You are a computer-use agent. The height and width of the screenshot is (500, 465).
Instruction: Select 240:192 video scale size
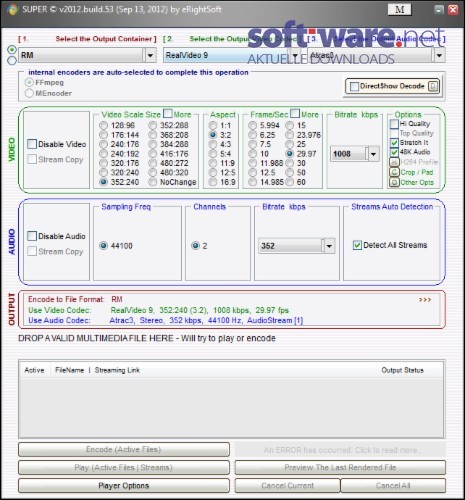[104, 154]
